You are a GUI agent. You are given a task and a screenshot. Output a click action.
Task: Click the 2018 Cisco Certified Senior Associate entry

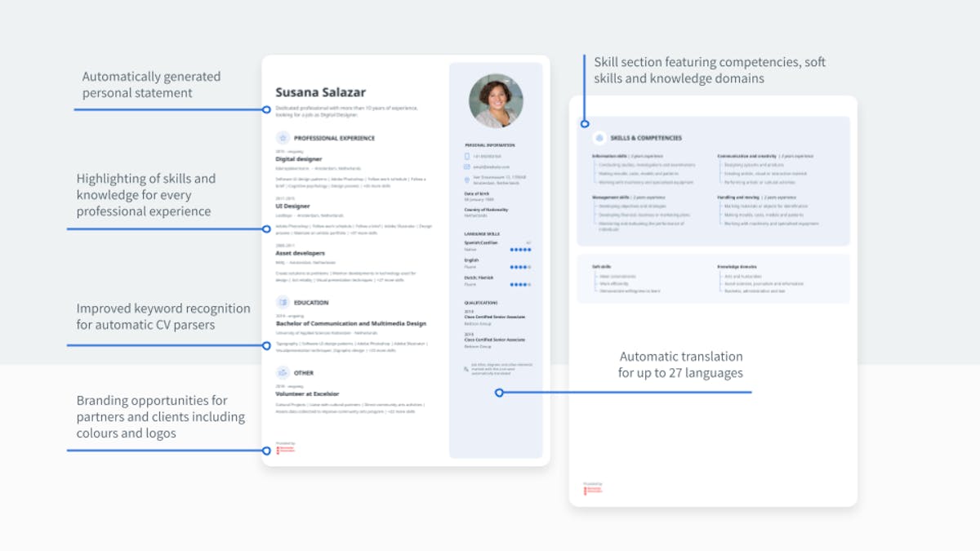pos(494,340)
